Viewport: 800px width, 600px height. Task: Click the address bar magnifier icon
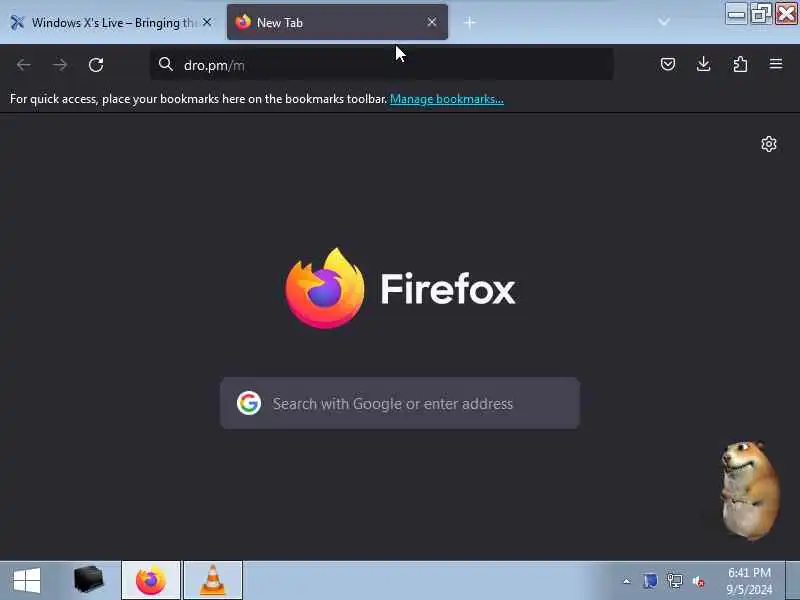point(165,64)
